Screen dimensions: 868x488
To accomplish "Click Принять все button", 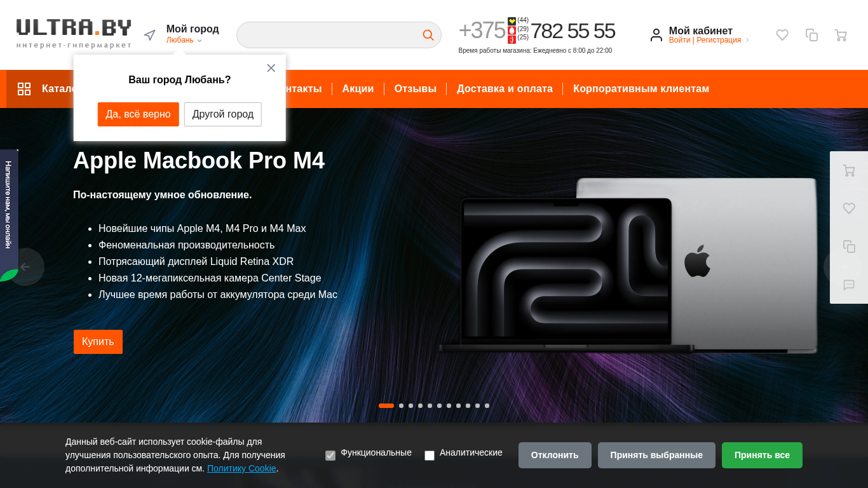I will coord(762,456).
